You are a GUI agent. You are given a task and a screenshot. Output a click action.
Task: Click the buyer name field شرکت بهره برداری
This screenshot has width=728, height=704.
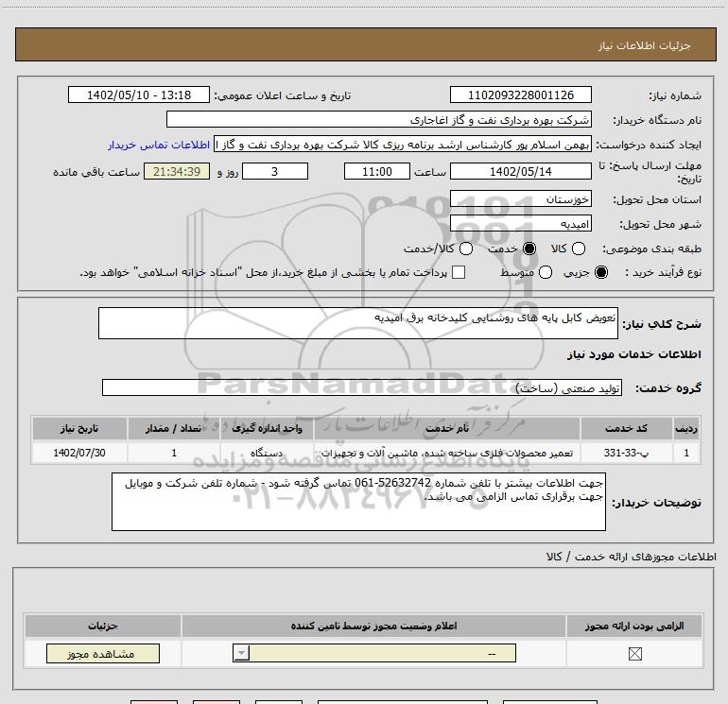[x=379, y=119]
